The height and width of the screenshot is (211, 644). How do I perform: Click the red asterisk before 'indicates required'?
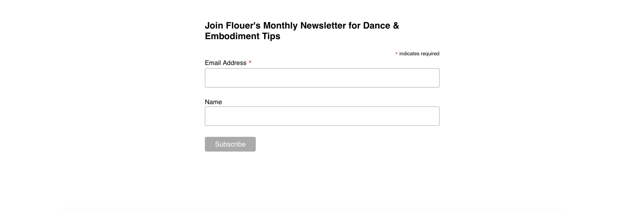click(x=396, y=54)
